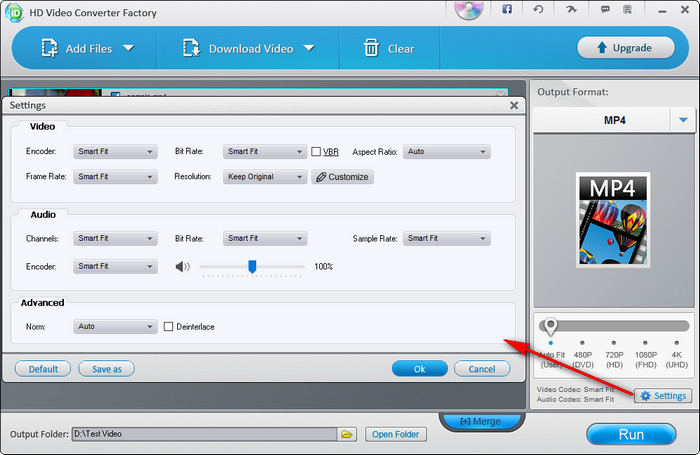
Task: Open the audio Bit Rate dropdown
Action: coord(265,238)
